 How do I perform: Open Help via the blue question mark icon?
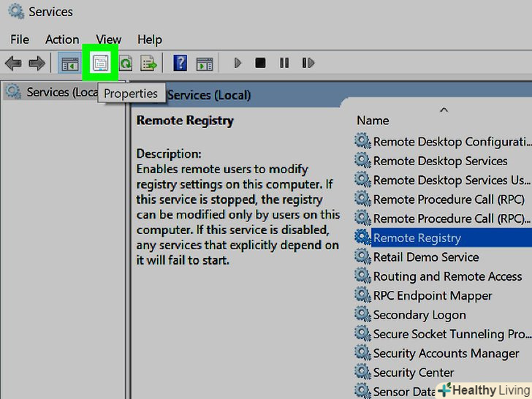coord(180,64)
